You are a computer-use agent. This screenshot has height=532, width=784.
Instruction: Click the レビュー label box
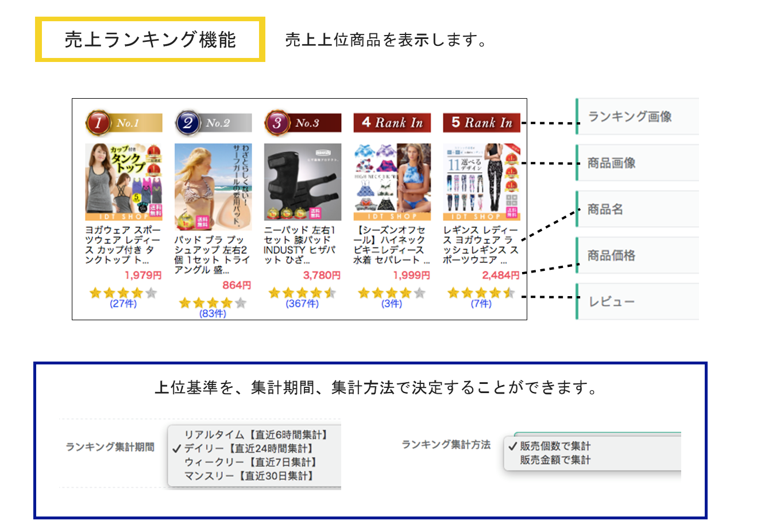point(638,302)
